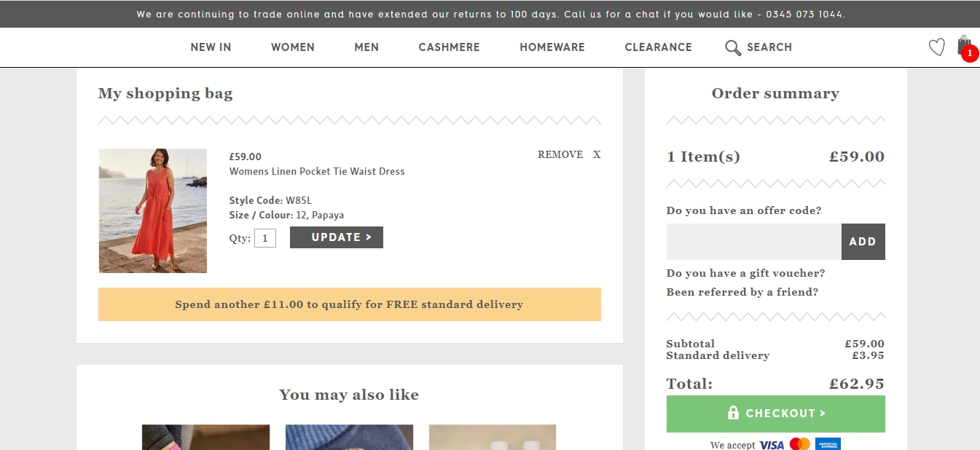Screen dimensions: 980x450
Task: Open the NEW IN menu
Action: tap(211, 47)
